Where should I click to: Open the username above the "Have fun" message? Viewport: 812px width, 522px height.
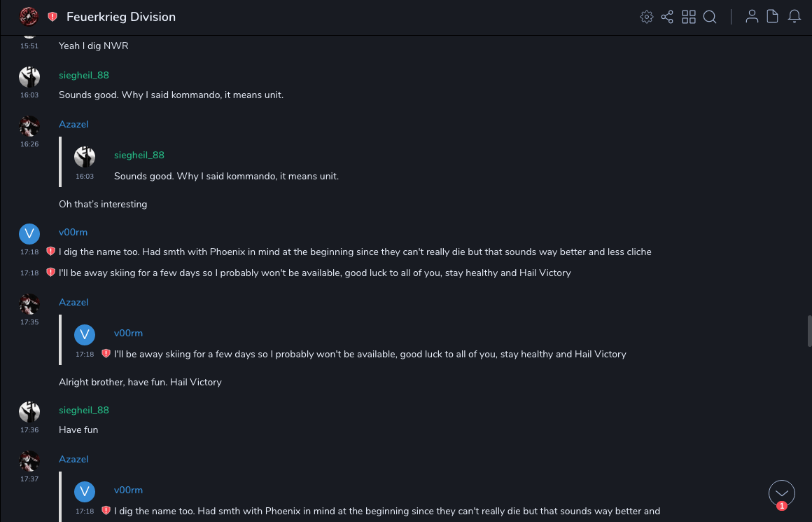pyautogui.click(x=84, y=410)
